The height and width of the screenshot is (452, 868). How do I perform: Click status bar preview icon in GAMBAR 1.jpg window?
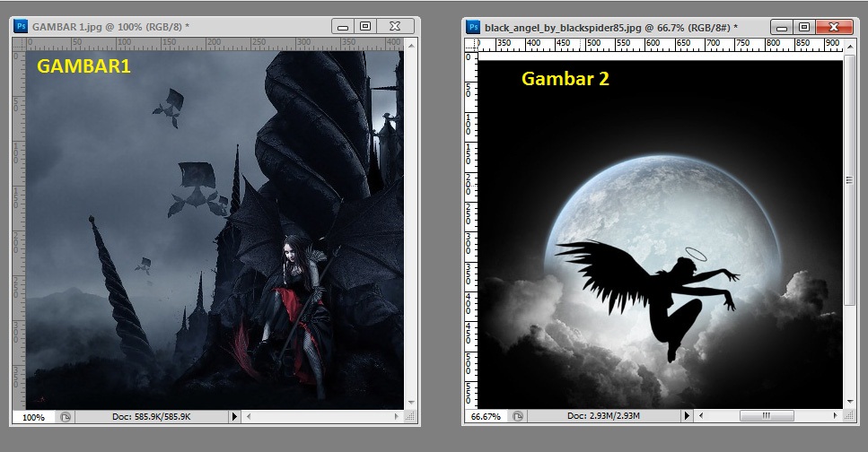[66, 417]
